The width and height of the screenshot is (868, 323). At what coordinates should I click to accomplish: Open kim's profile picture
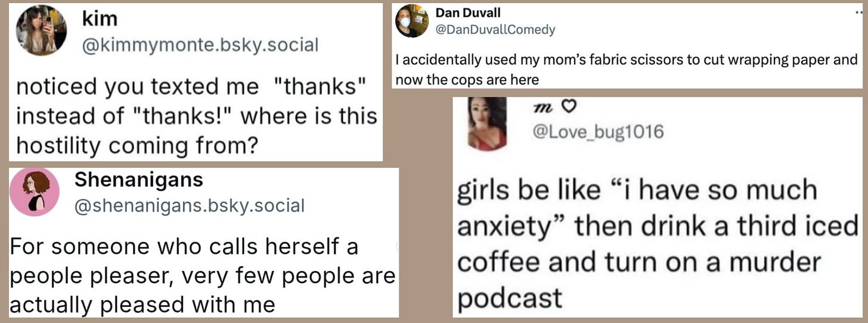pyautogui.click(x=41, y=30)
